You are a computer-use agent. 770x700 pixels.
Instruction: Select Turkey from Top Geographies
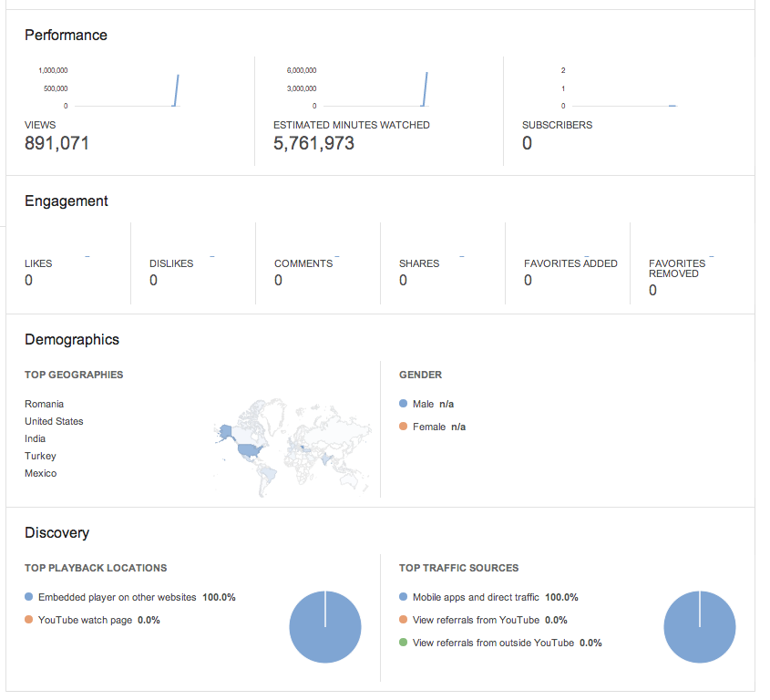click(40, 456)
